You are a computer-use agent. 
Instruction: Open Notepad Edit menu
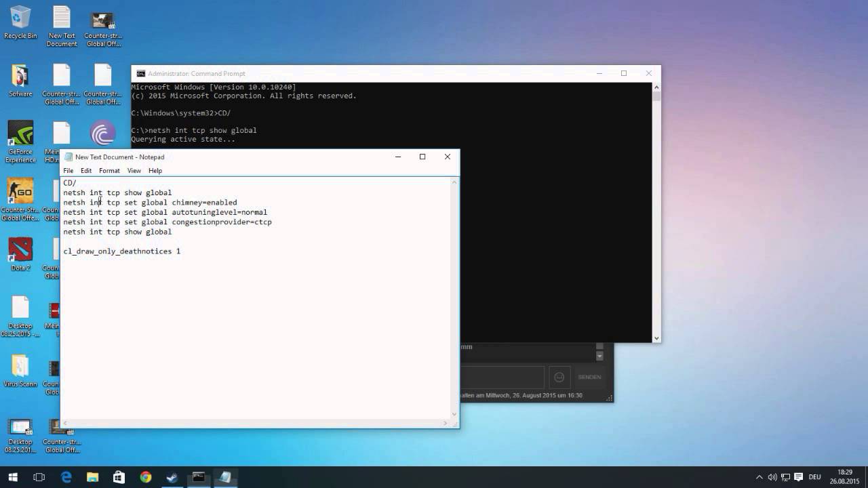click(x=86, y=171)
